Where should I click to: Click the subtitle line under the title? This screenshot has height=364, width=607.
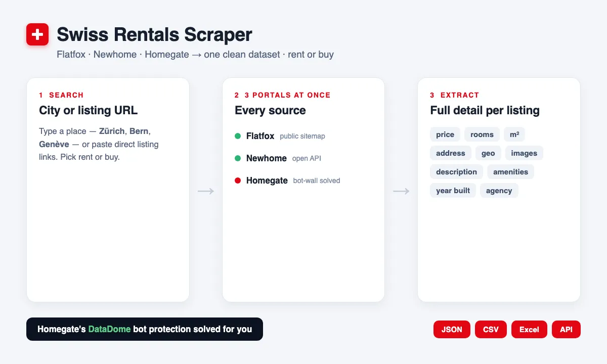[x=195, y=54]
